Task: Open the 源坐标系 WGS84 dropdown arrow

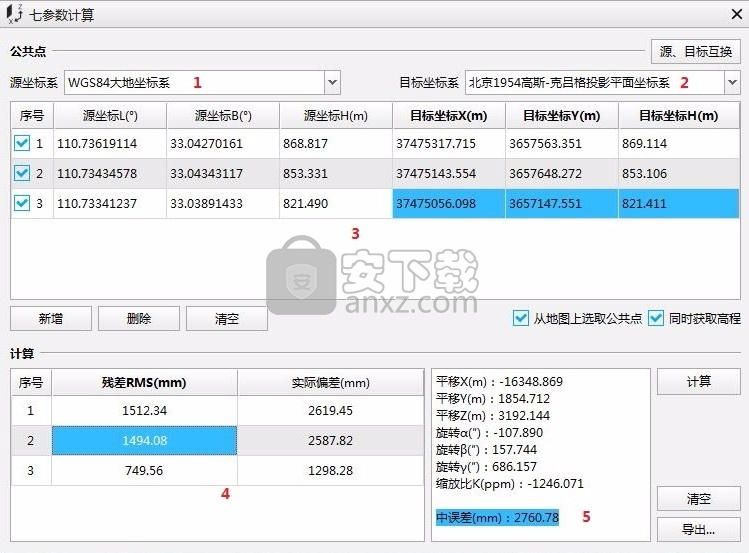Action: click(332, 82)
